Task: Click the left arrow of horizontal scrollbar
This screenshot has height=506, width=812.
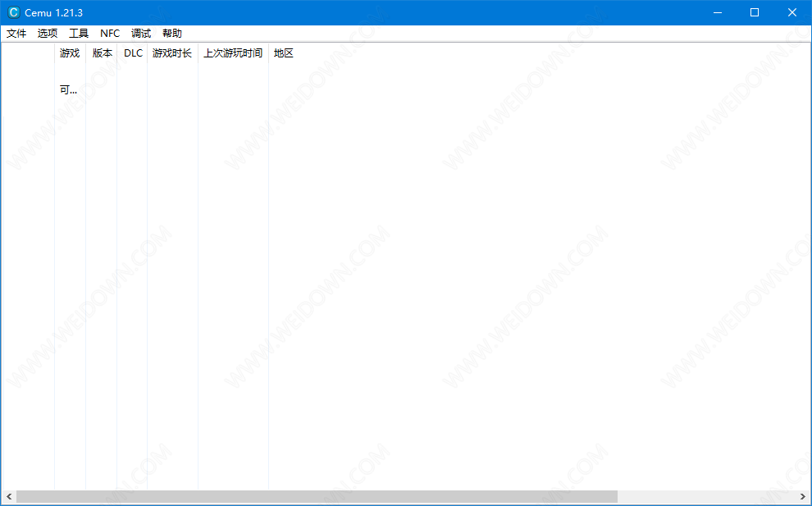Action: [9, 497]
